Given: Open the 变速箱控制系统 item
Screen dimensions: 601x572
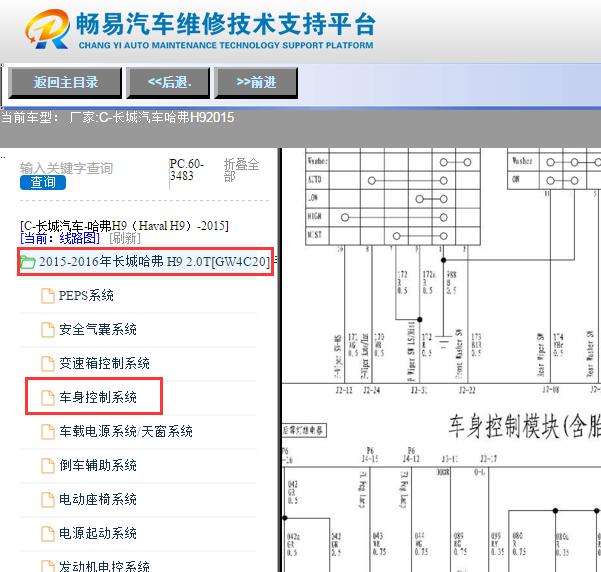Looking at the screenshot, I should coord(104,363).
